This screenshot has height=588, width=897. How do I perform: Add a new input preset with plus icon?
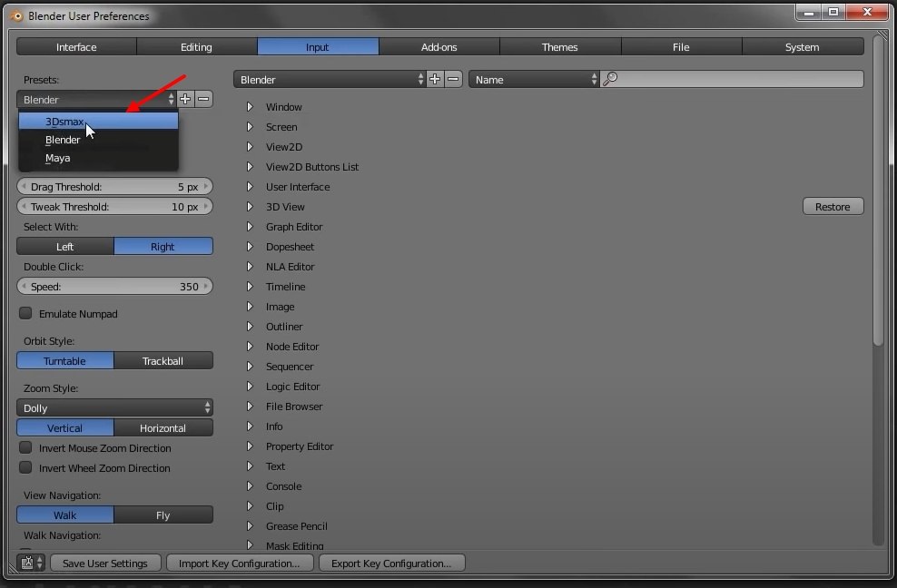pos(185,99)
